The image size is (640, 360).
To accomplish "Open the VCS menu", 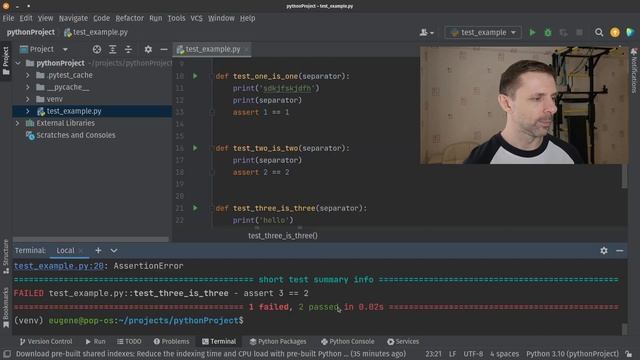I will (196, 18).
